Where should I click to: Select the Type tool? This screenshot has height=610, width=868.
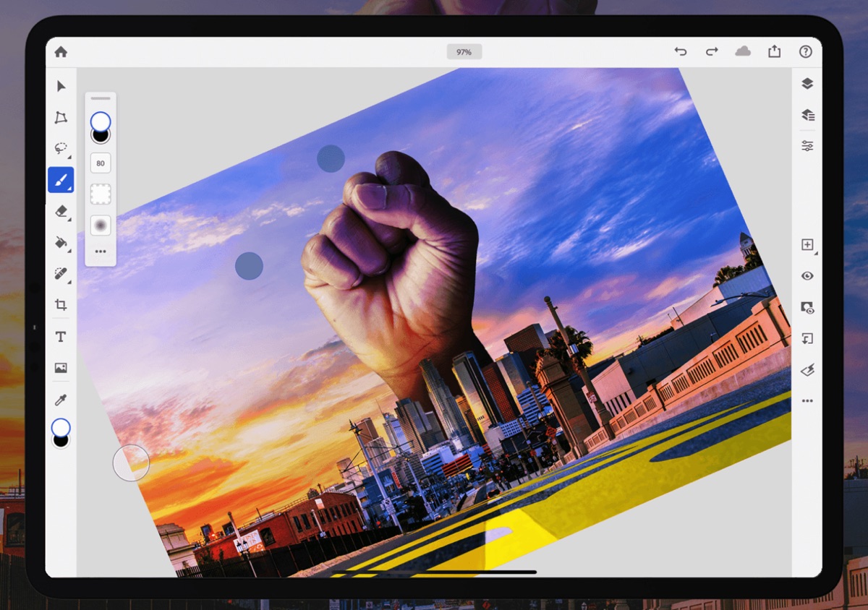click(61, 337)
